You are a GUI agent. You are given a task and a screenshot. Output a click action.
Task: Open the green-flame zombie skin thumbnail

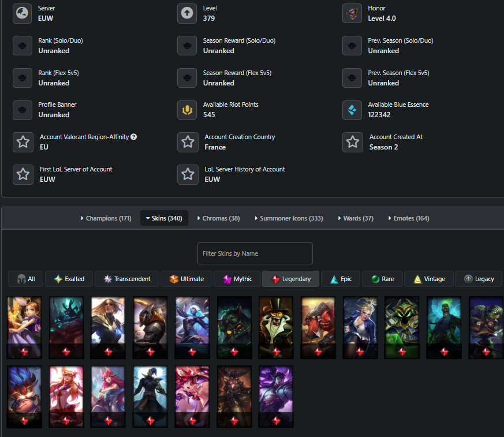(x=444, y=327)
